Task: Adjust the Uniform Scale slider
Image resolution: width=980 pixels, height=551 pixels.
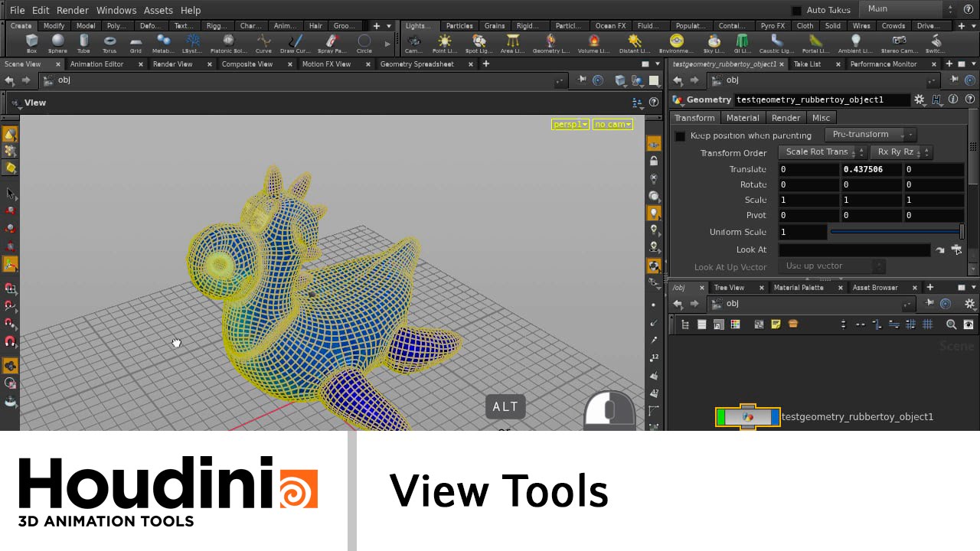Action: pyautogui.click(x=897, y=232)
